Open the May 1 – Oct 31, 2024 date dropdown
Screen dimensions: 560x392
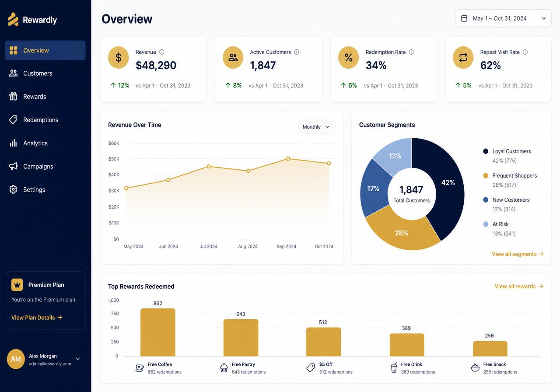(503, 18)
